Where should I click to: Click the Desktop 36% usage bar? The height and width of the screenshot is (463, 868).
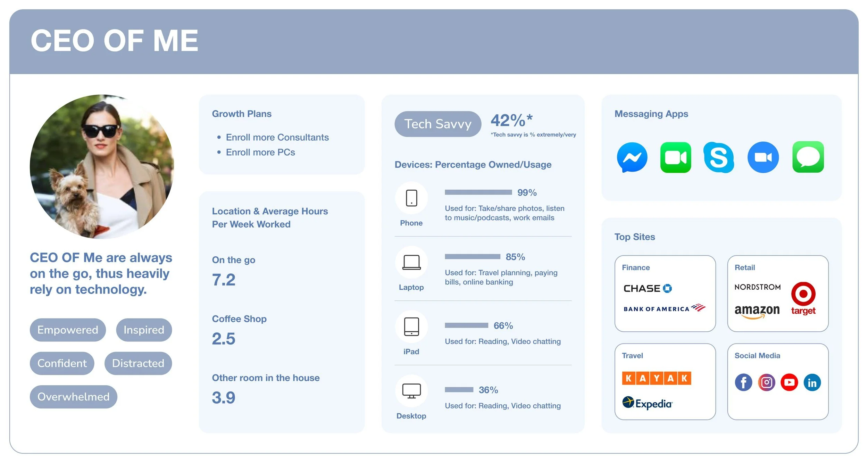click(459, 389)
